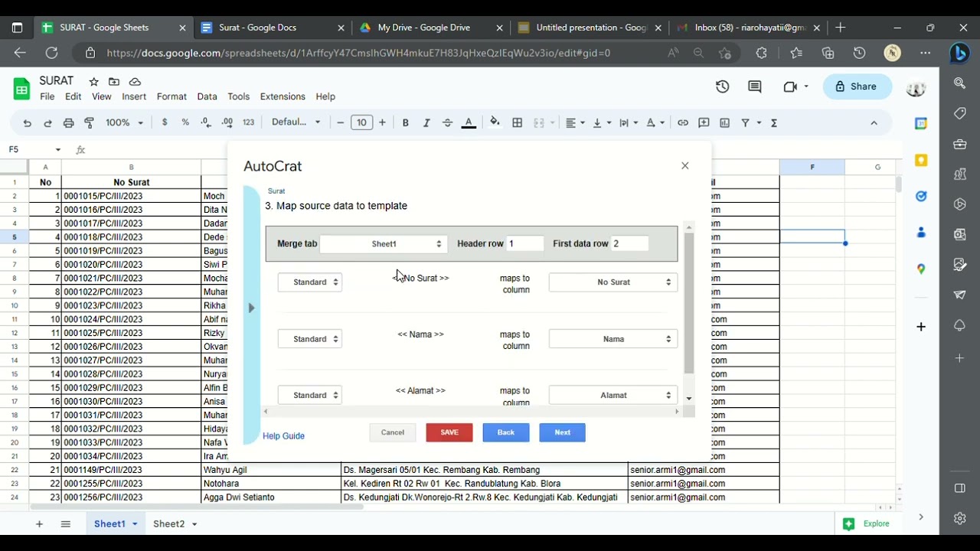Open the File menu

(x=47, y=96)
